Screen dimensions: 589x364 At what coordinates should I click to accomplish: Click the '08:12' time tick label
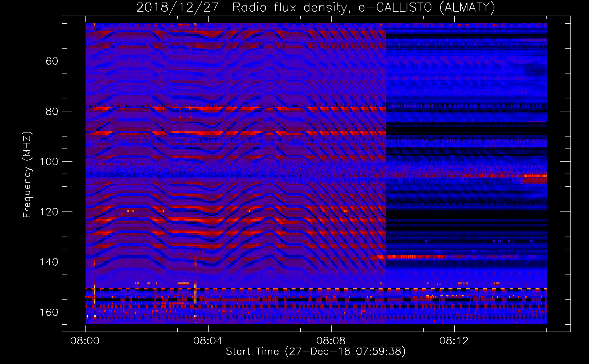click(x=454, y=341)
